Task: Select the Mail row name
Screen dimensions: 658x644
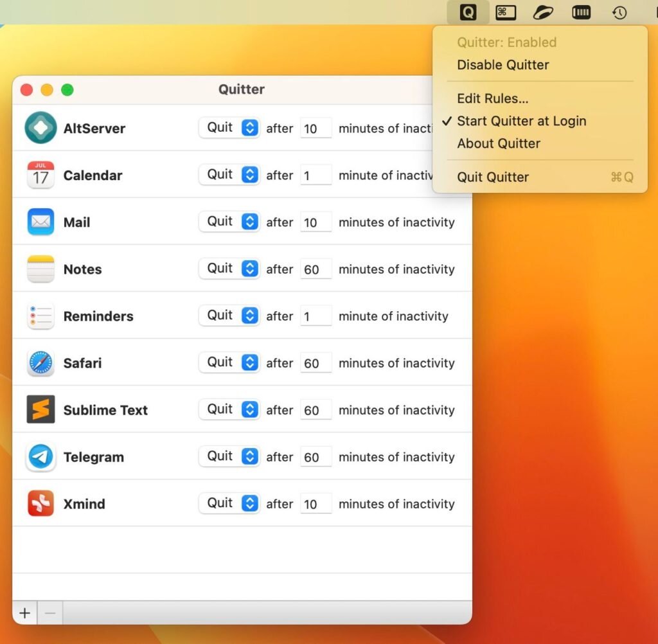Action: tap(76, 222)
